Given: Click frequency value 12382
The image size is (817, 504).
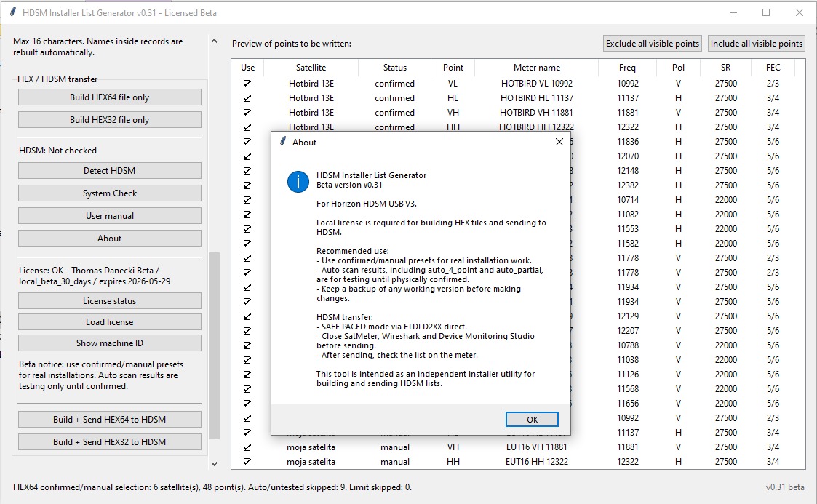Looking at the screenshot, I should 628,185.
